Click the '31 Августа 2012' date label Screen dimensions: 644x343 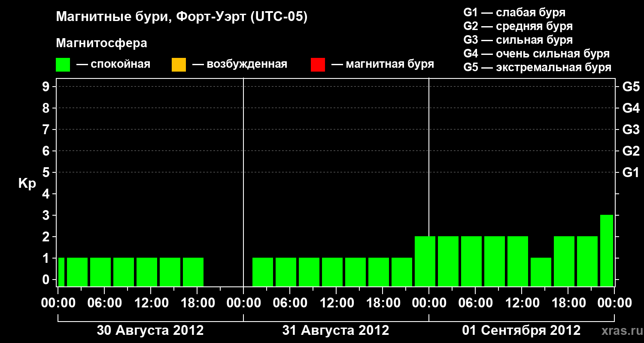coord(336,331)
